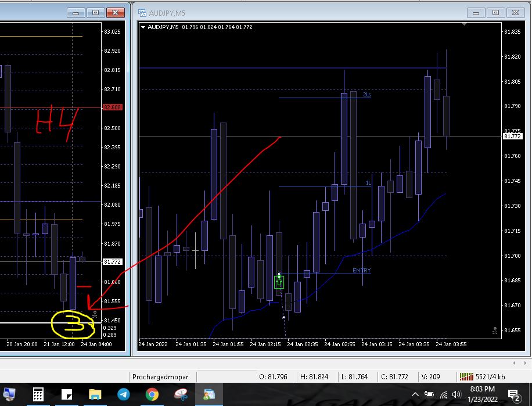The width and height of the screenshot is (532, 406).
Task: Click the 81.700 price scale label
Action: pos(512,256)
